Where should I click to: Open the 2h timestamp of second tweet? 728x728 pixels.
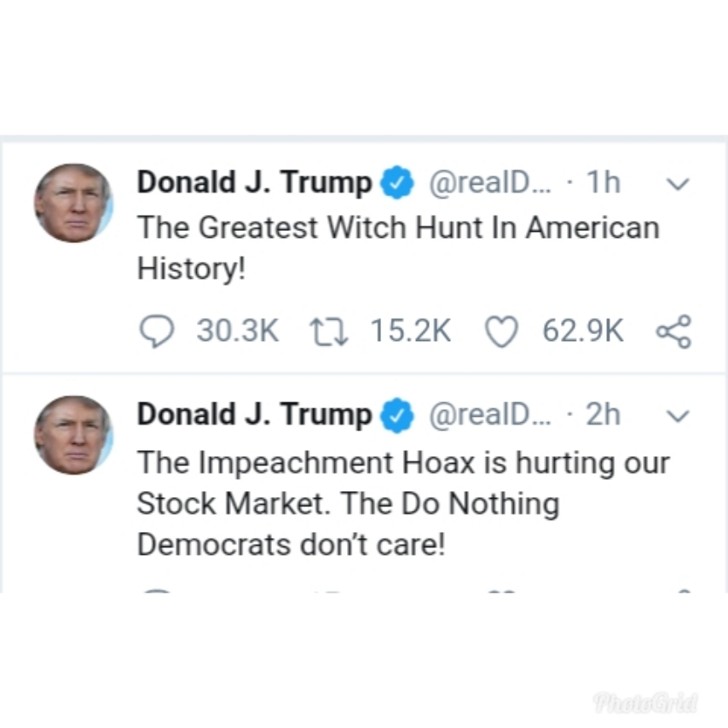pyautogui.click(x=603, y=413)
